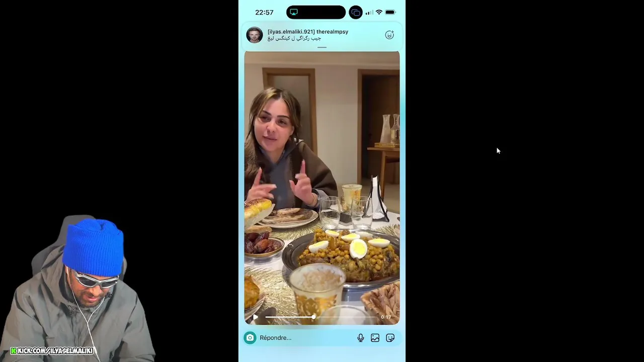644x362 pixels.
Task: Tap the AirPlay indicator in Dynamic Island
Action: pos(294,13)
